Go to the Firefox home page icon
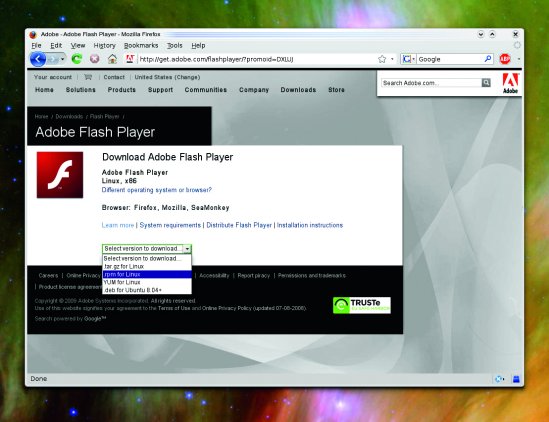Viewport: 549px width, 422px height. pyautogui.click(x=112, y=59)
